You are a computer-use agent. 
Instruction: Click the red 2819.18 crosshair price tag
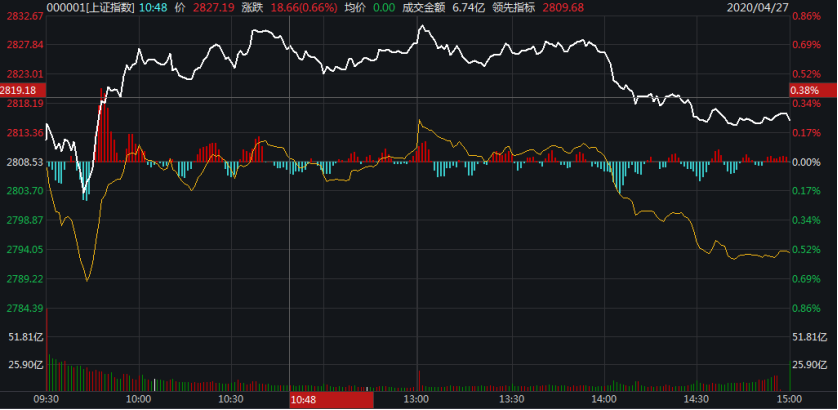(x=22, y=90)
